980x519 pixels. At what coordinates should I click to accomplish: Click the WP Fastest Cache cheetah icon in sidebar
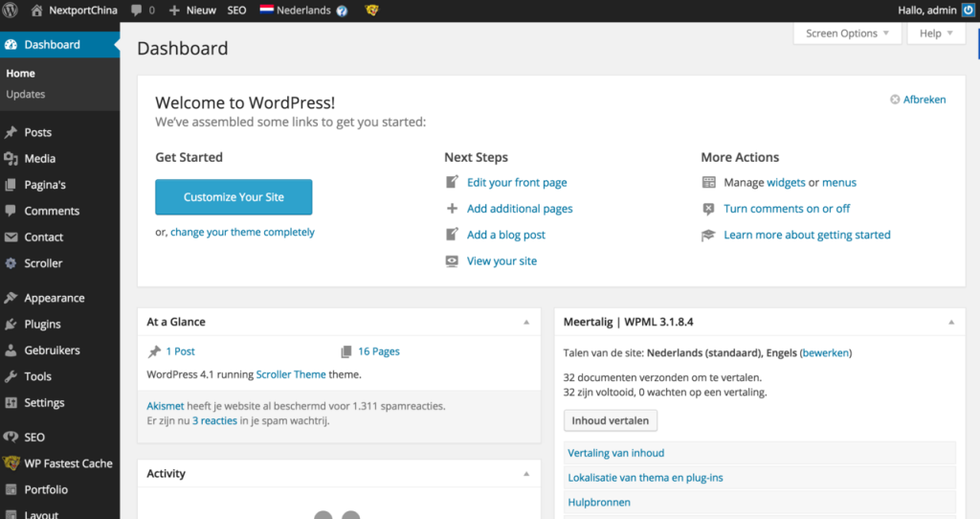pyautogui.click(x=11, y=463)
